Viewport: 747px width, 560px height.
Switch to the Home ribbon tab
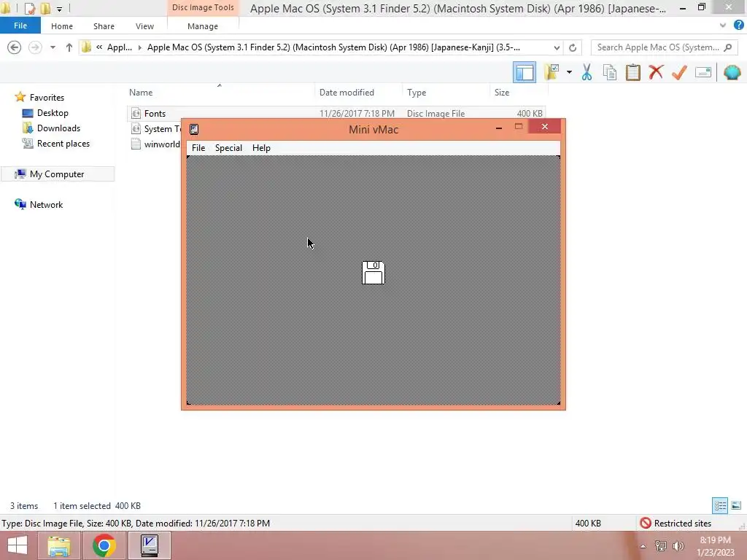62,26
